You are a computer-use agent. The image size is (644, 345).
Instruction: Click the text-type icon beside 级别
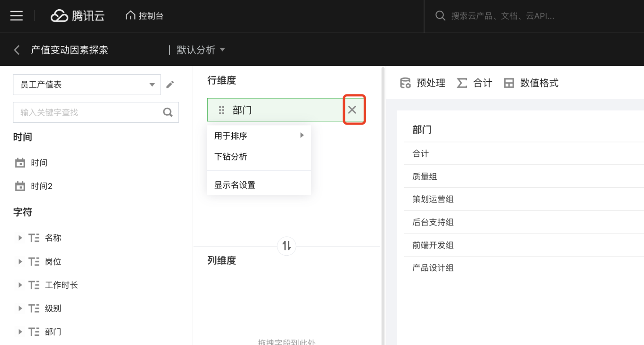pos(34,308)
